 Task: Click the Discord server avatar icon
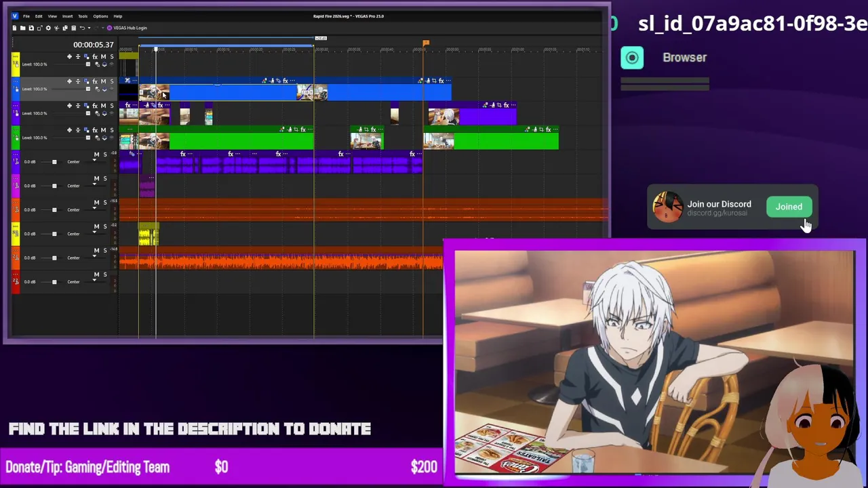click(667, 207)
